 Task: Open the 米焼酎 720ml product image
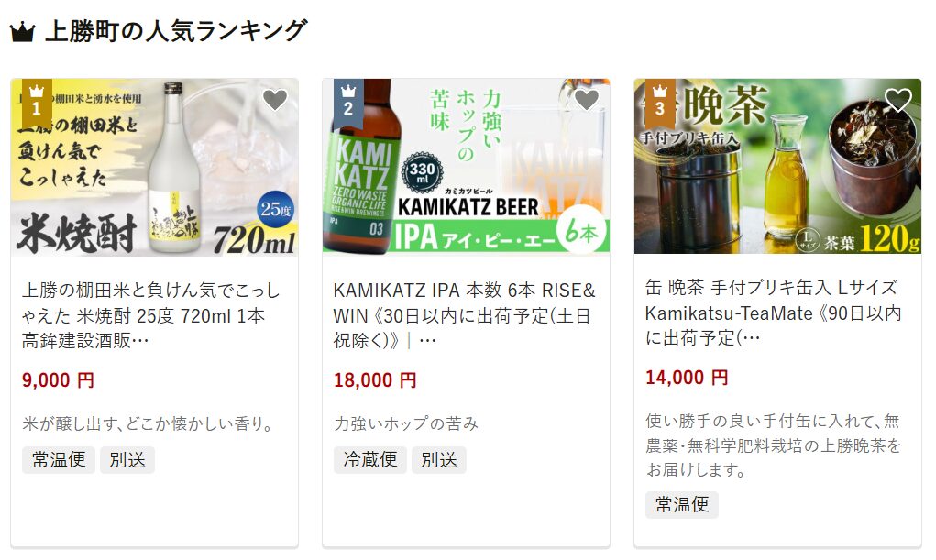click(x=155, y=166)
